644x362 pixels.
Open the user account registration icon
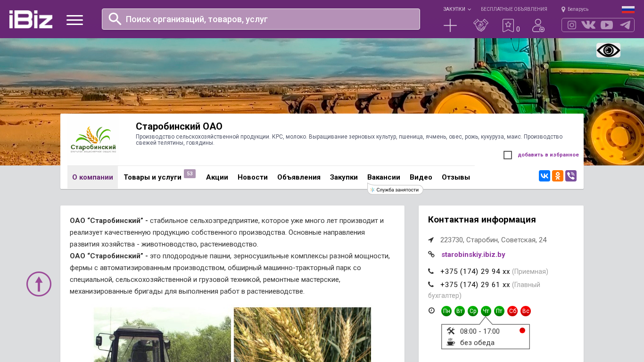[538, 25]
